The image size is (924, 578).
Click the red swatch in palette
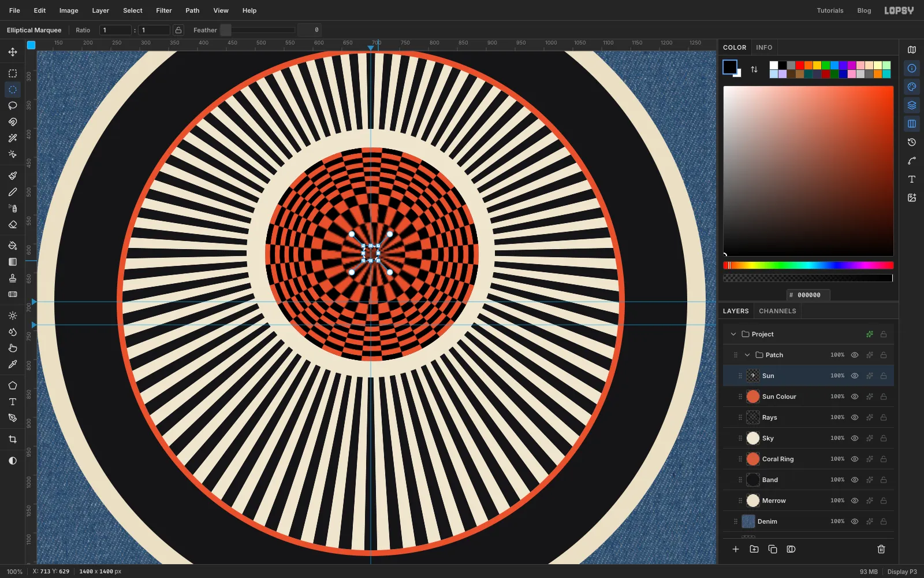800,65
